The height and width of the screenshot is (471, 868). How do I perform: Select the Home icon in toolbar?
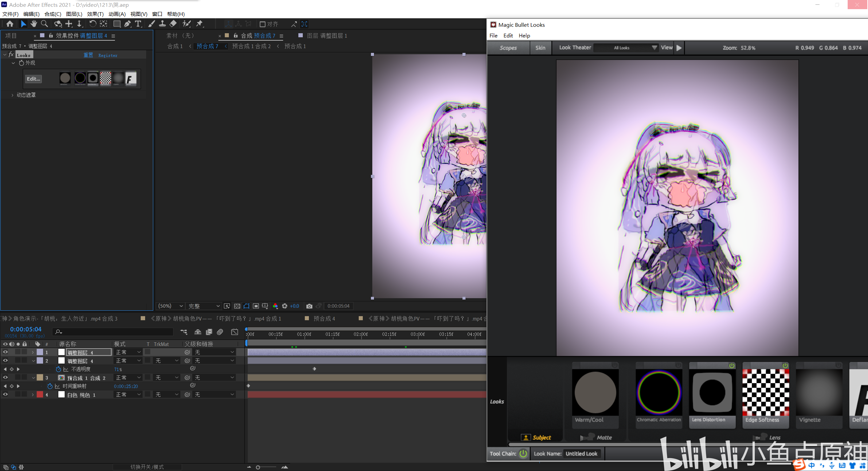click(10, 24)
